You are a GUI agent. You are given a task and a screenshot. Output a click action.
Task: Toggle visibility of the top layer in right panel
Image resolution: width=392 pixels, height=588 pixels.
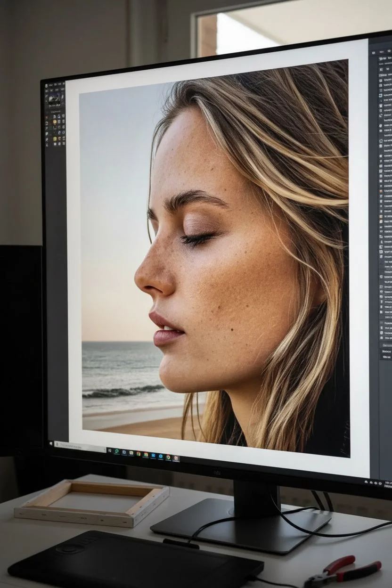coord(381,81)
